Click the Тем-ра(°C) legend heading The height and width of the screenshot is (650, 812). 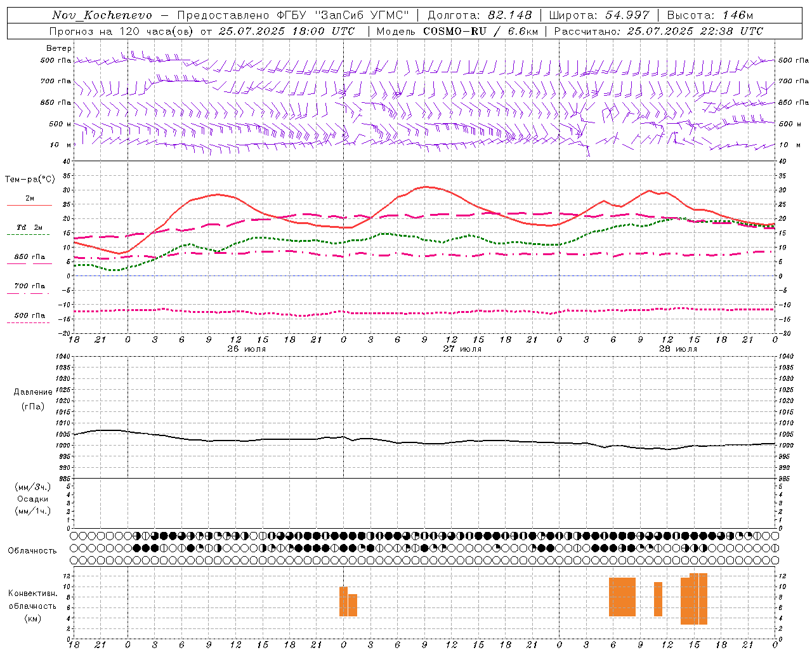point(30,180)
